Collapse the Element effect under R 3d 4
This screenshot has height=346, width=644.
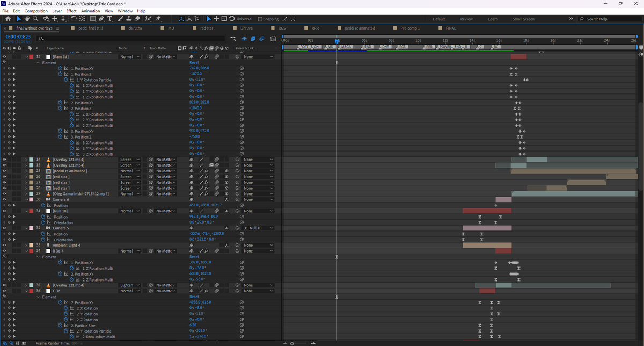(38, 257)
